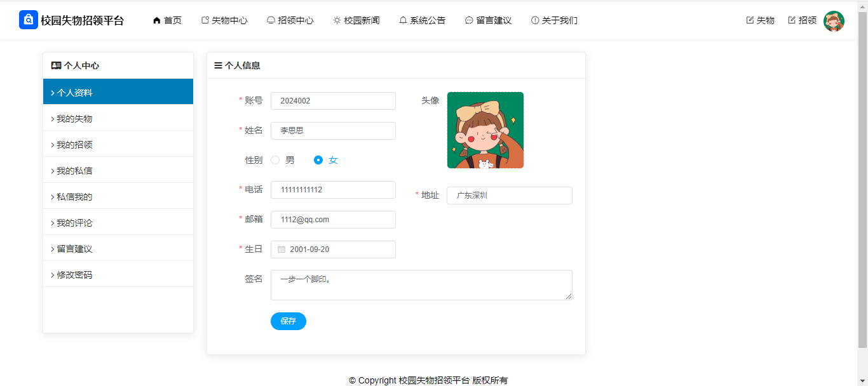Image resolution: width=868 pixels, height=386 pixels.
Task: Click the bell icon beside 系统公告
Action: pyautogui.click(x=403, y=20)
